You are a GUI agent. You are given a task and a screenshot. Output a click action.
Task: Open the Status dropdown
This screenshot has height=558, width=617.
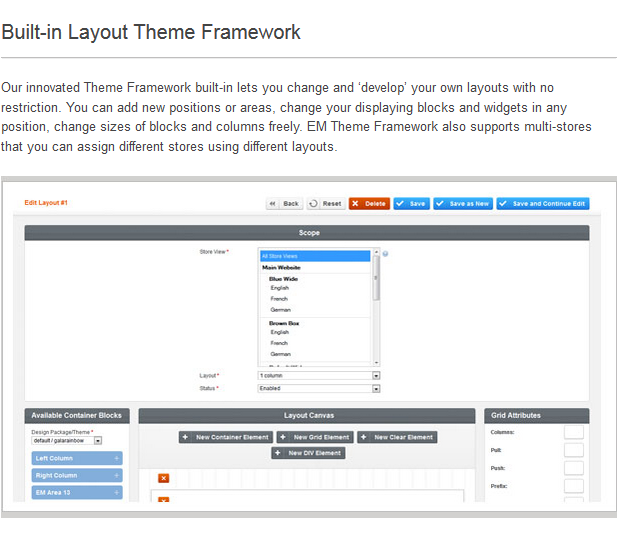pyautogui.click(x=376, y=388)
